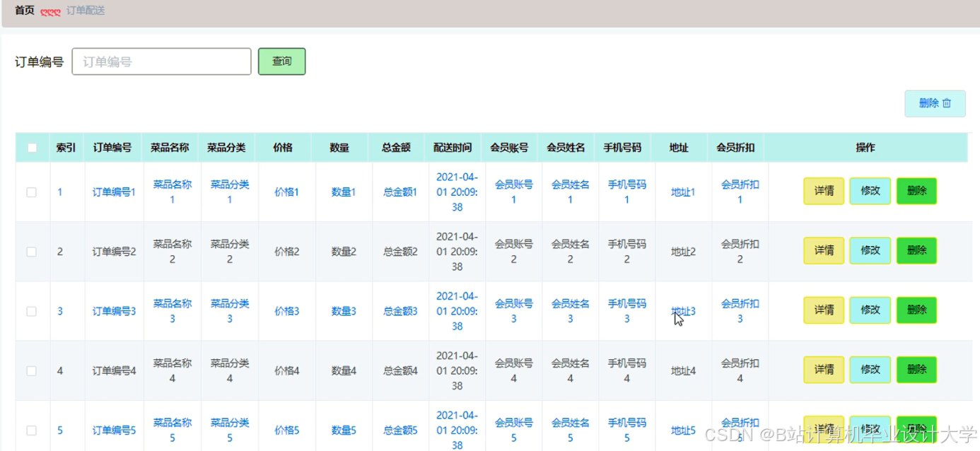This screenshot has height=451, width=980.
Task: Click 修改 for order 订单编号4
Action: pyautogui.click(x=870, y=369)
